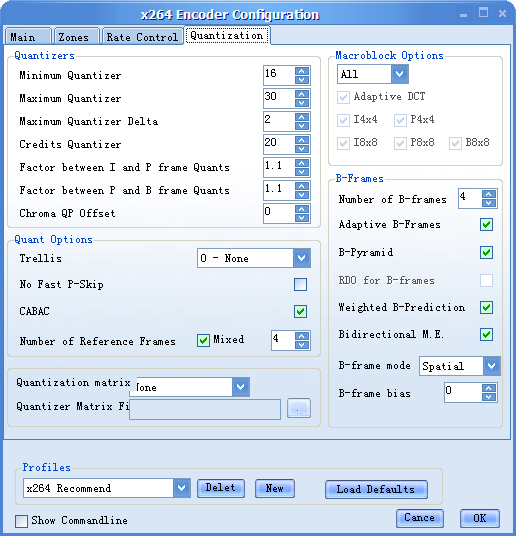Confirm settings with OK button

tap(479, 518)
